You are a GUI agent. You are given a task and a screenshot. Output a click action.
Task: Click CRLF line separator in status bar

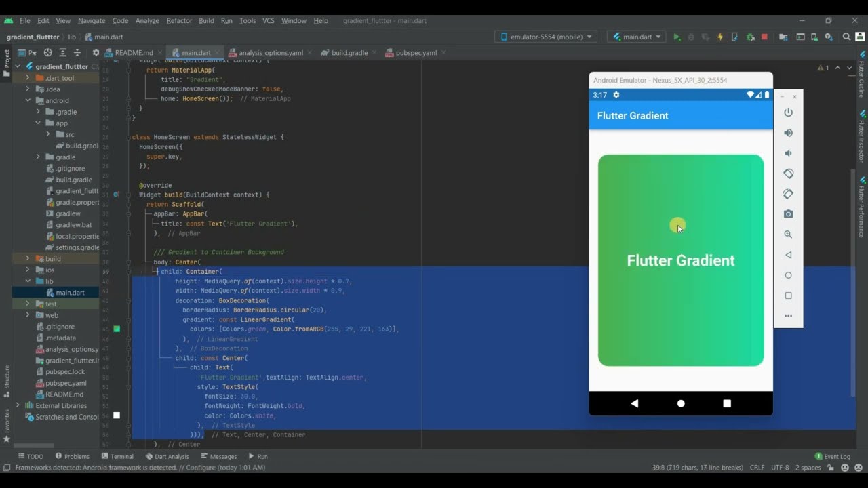(757, 468)
